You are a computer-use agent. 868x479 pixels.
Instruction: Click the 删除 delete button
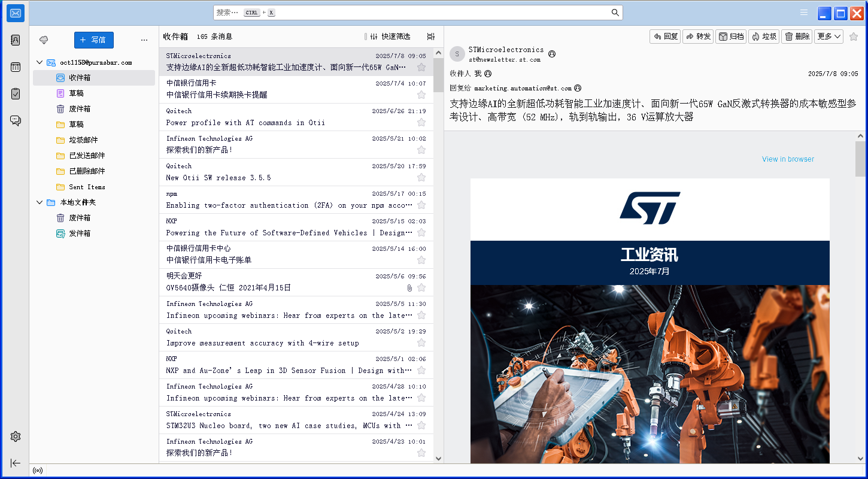click(x=797, y=37)
